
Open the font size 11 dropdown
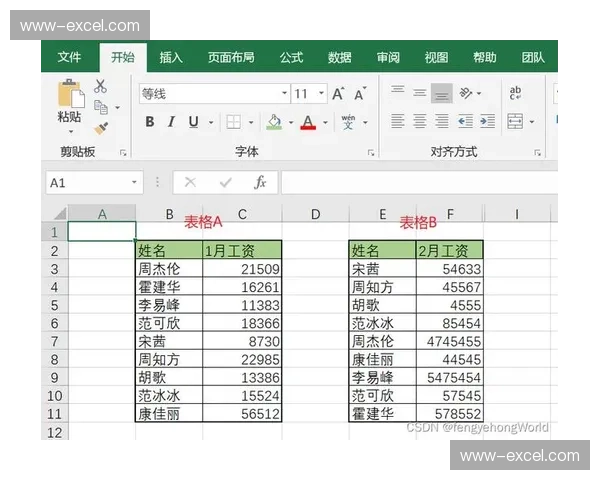(321, 93)
